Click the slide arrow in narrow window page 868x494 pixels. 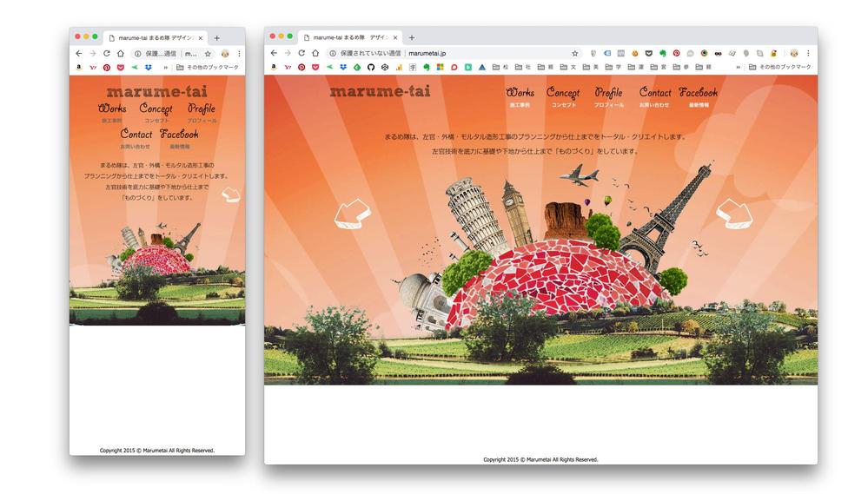pos(230,194)
